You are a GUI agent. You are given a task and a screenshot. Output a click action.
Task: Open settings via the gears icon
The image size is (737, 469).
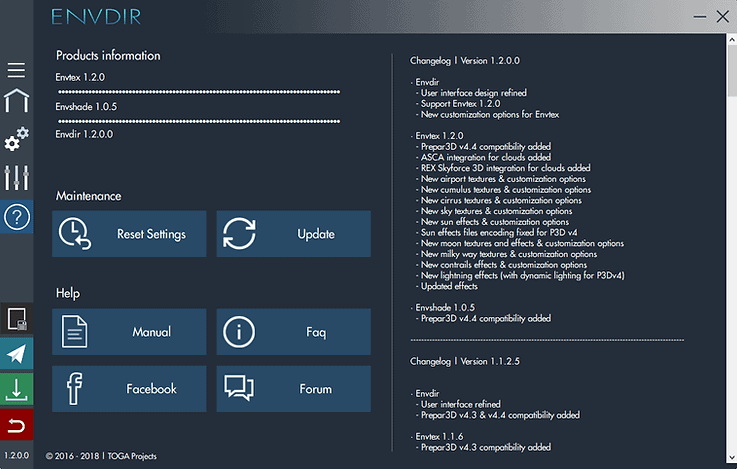click(x=16, y=138)
